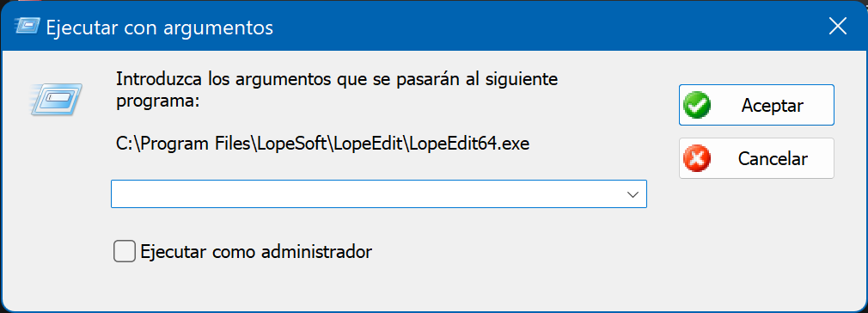
Task: Click the red X icon on Cancelar
Action: point(697,158)
